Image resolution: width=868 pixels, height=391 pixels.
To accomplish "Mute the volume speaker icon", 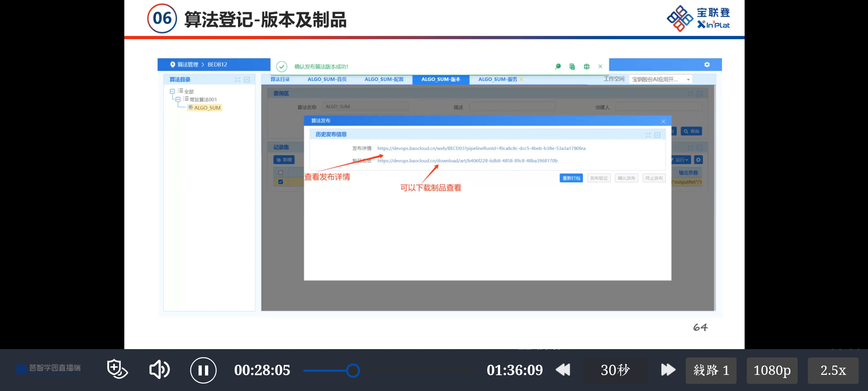I will coord(159,370).
